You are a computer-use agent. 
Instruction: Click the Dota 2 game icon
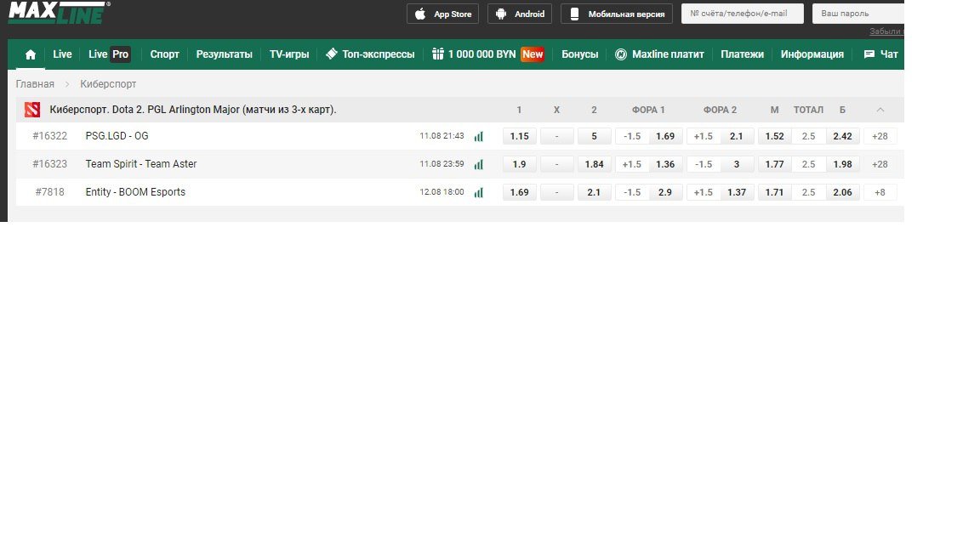tap(32, 110)
